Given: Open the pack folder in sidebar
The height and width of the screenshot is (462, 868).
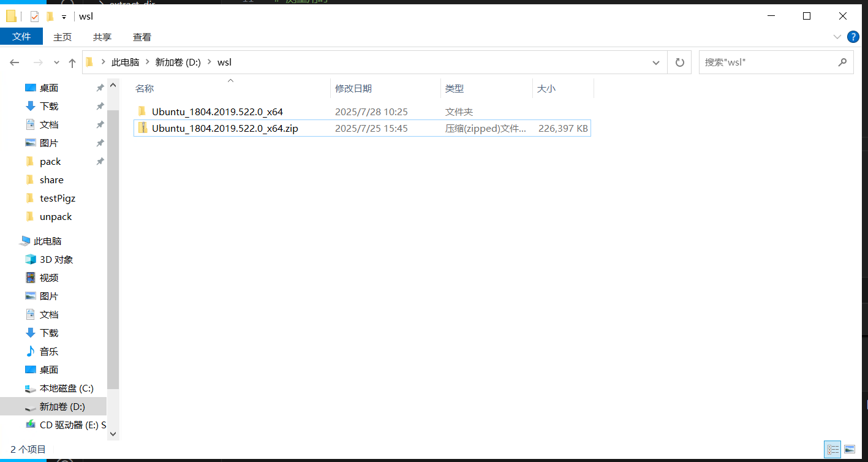Looking at the screenshot, I should tap(50, 161).
